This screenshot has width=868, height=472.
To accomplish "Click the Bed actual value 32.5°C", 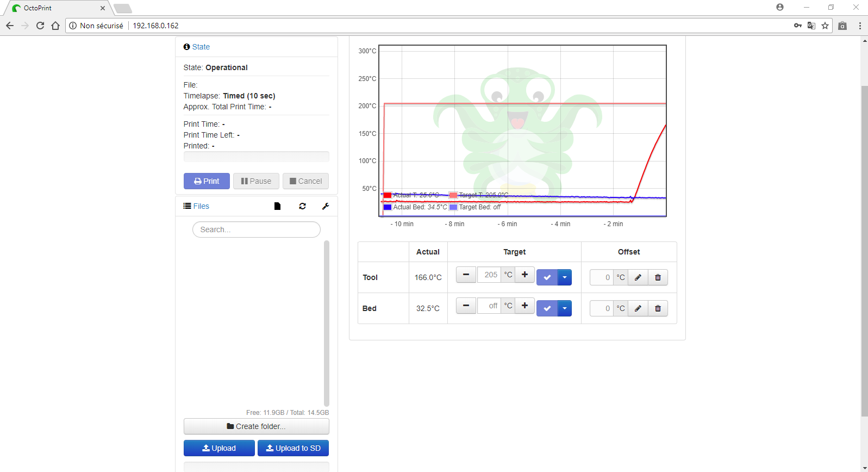I will 428,308.
